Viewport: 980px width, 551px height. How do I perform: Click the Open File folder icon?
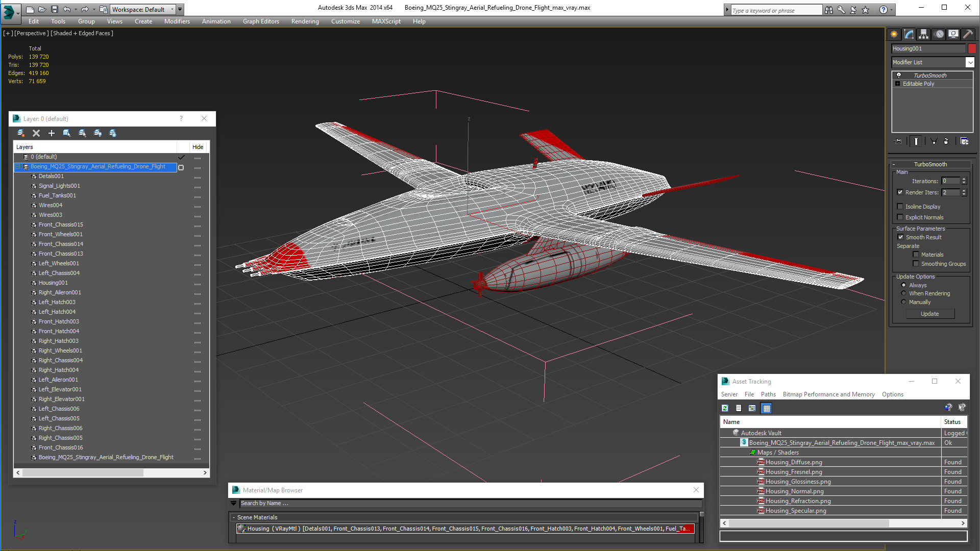point(42,9)
